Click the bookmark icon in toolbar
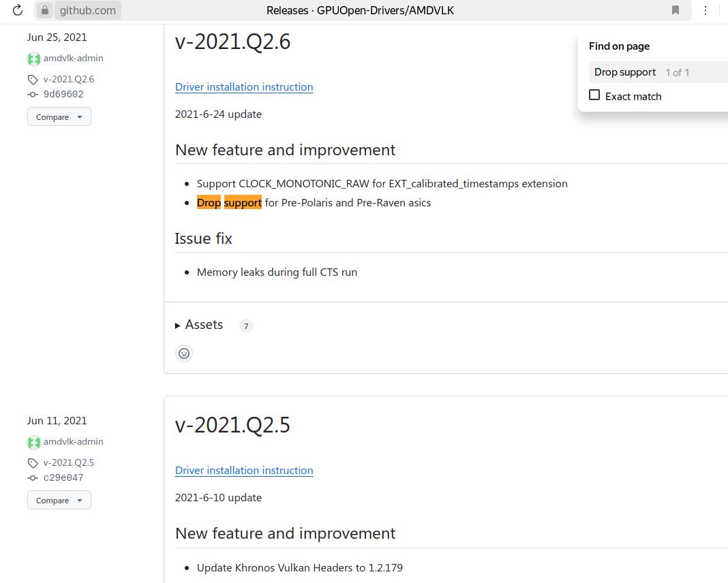The image size is (728, 583). [676, 10]
